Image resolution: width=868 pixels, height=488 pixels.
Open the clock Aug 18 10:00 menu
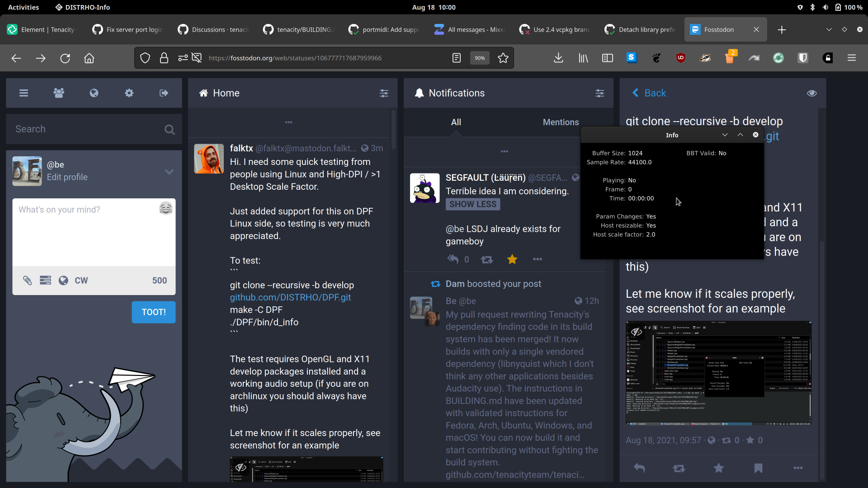pos(434,7)
